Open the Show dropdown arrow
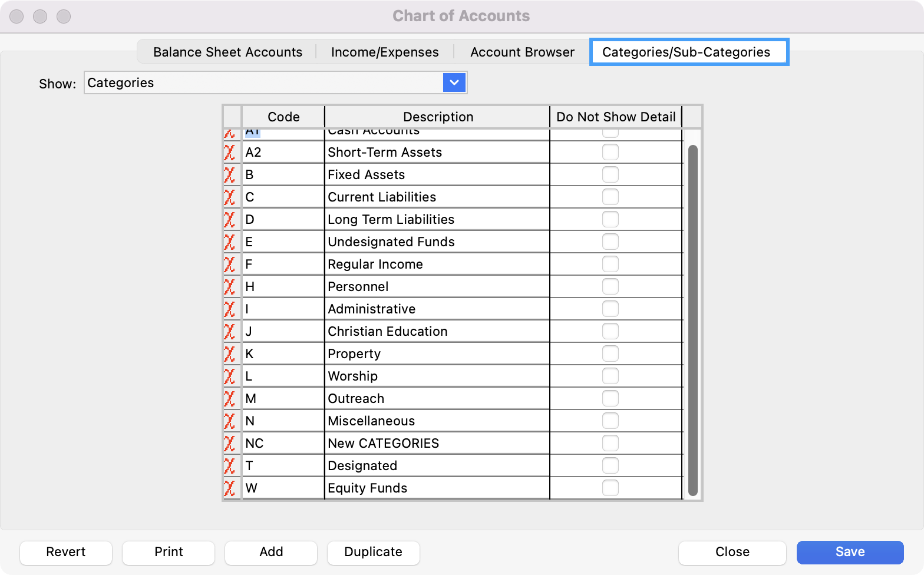The height and width of the screenshot is (575, 924). pos(454,82)
